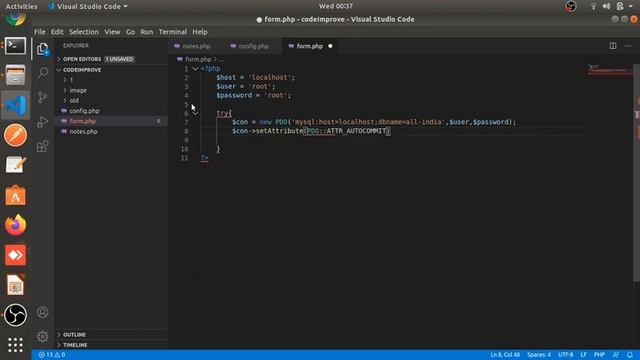Click the feedback icon in the status bar
Screen dimensions: 640x360
pos(616,355)
